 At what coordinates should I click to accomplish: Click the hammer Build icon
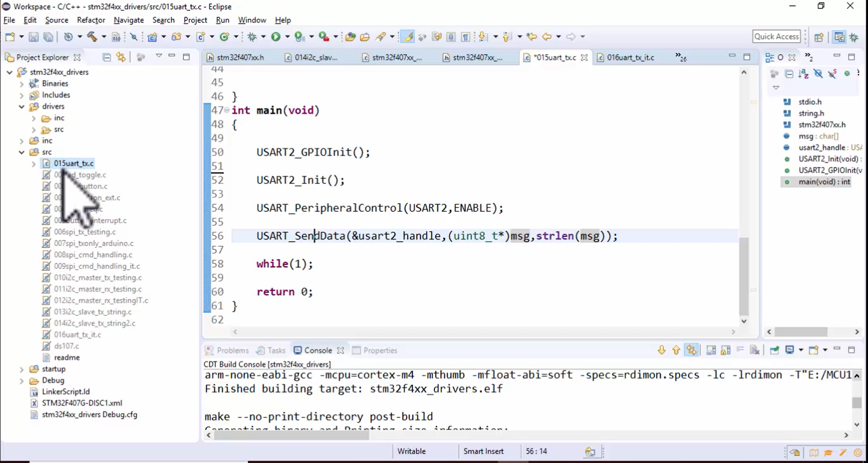click(92, 37)
